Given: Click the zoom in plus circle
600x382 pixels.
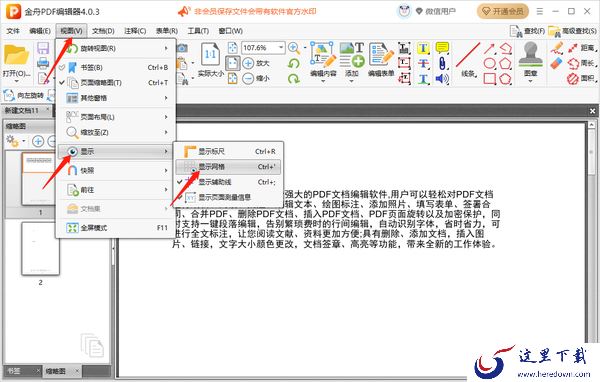Looking at the screenshot, I should (x=248, y=63).
